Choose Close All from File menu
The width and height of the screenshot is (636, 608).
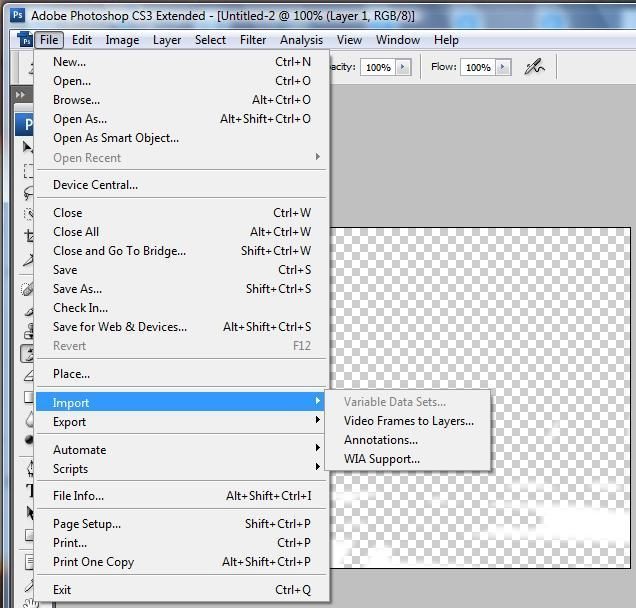coord(182,232)
